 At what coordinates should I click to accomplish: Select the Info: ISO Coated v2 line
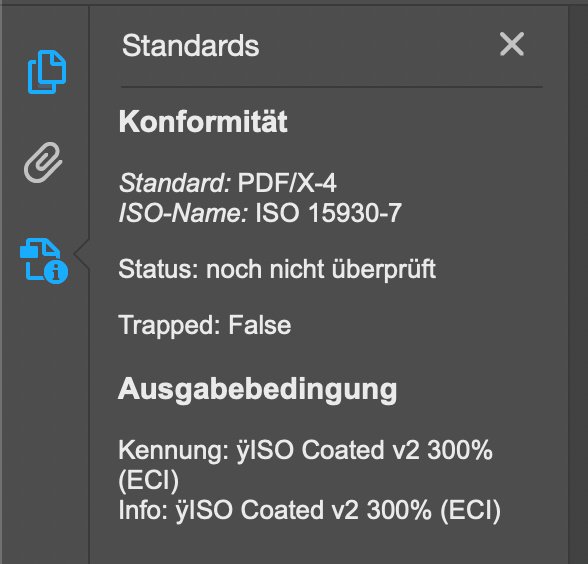[x=310, y=510]
